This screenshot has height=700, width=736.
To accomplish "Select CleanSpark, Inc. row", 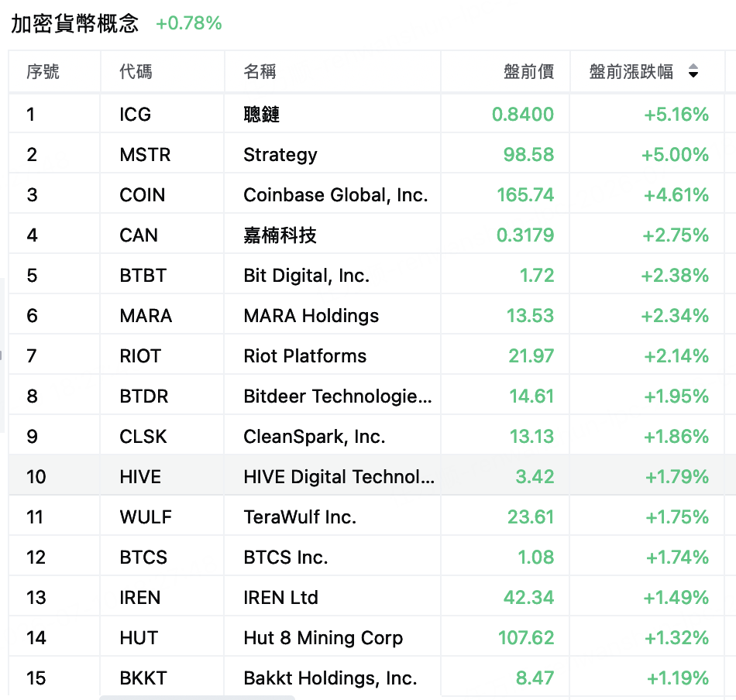I will [366, 436].
